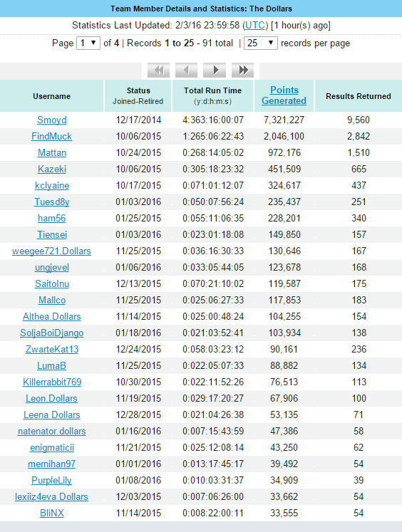This screenshot has width=402, height=532.
Task: Open the ZwarteKat13 username link
Action: click(x=52, y=349)
